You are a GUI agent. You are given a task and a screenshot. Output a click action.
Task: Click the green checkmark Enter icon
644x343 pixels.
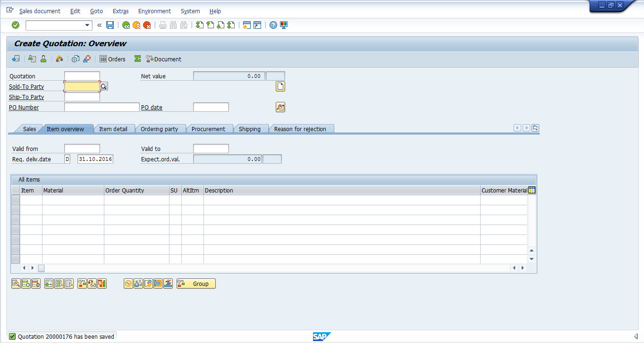point(16,25)
